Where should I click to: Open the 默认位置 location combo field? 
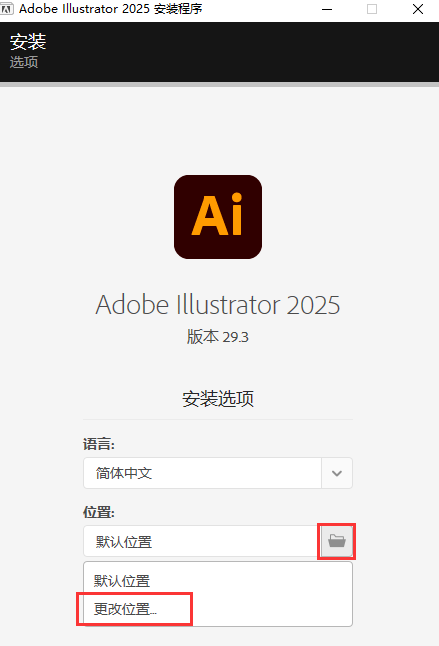202,541
